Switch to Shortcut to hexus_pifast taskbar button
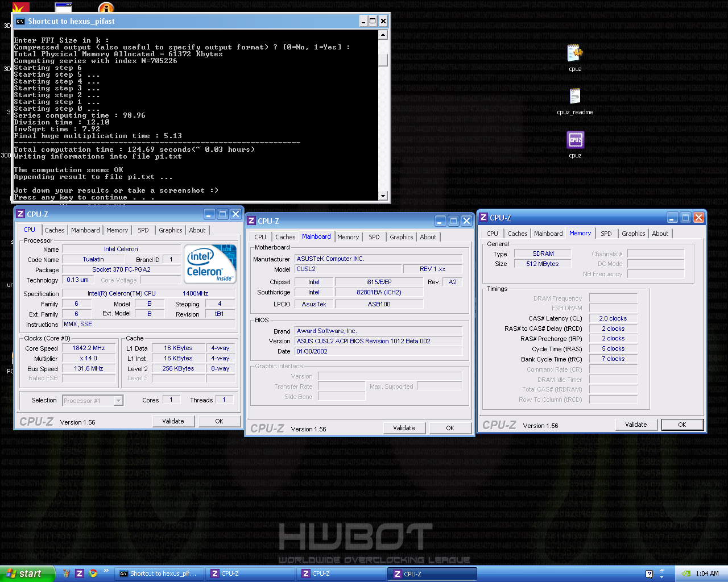This screenshot has height=582, width=728. pyautogui.click(x=158, y=574)
